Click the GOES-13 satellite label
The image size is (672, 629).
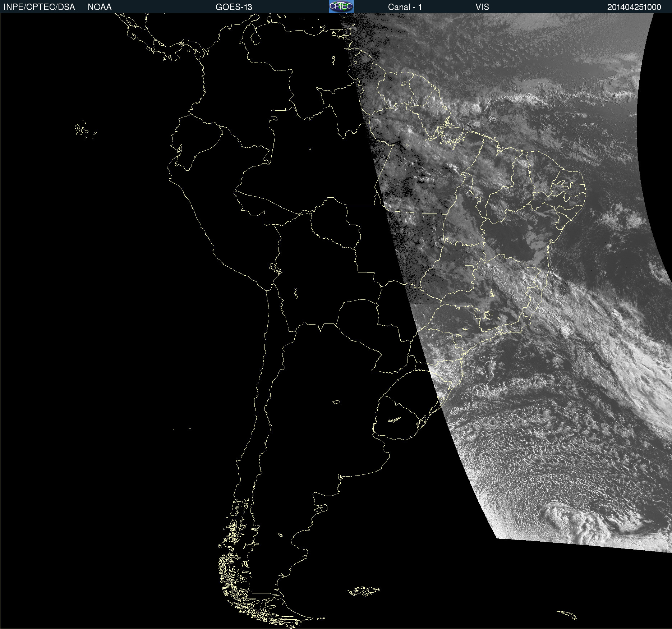click(x=234, y=7)
